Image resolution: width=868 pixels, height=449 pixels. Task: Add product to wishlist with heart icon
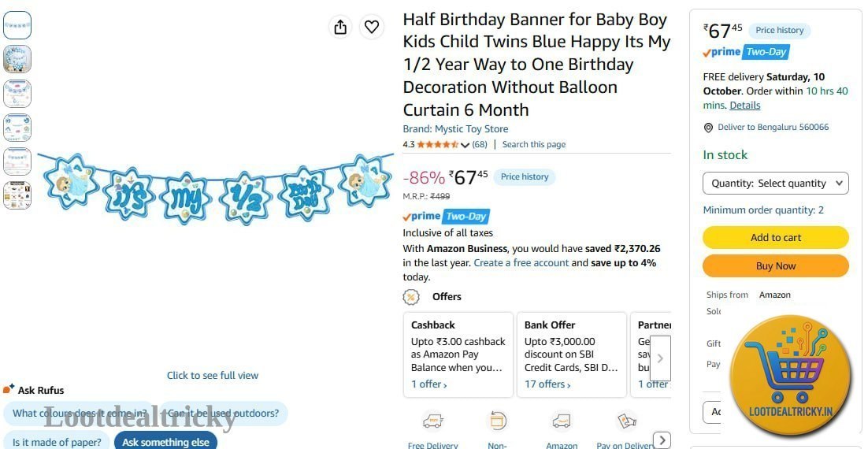pos(372,27)
